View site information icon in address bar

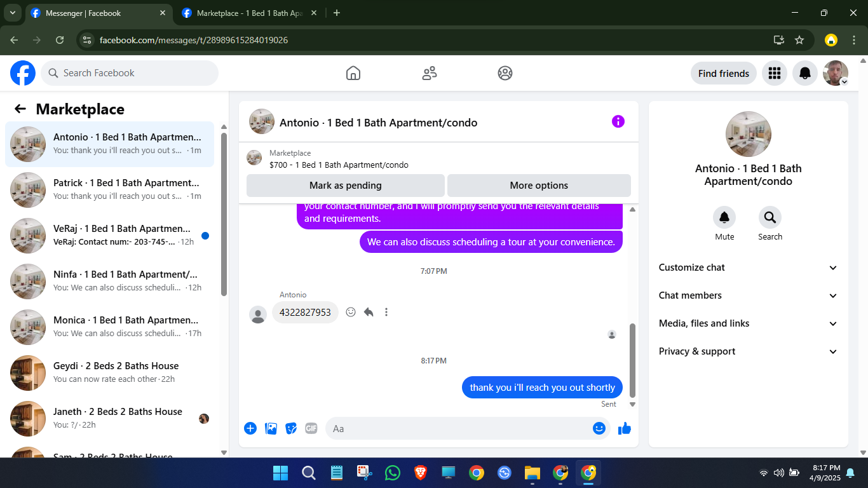point(87,40)
